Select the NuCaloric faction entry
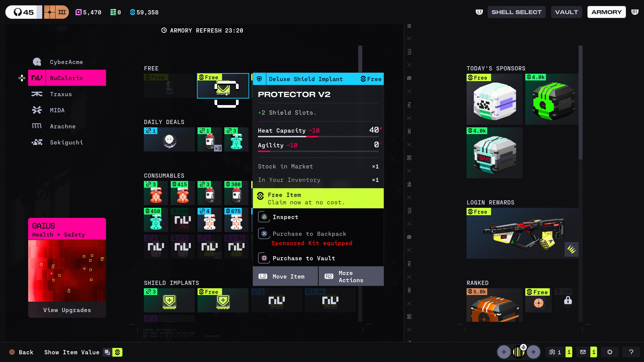 point(67,78)
